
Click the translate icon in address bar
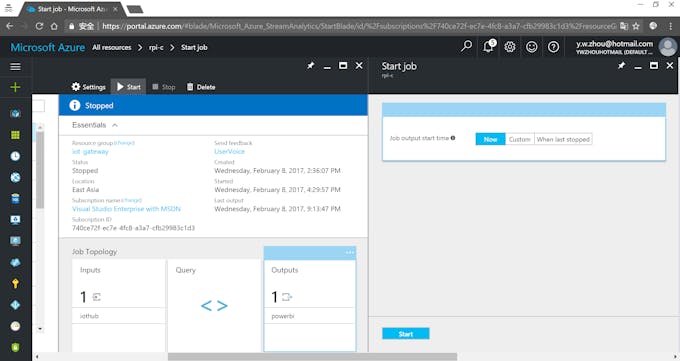(624, 26)
